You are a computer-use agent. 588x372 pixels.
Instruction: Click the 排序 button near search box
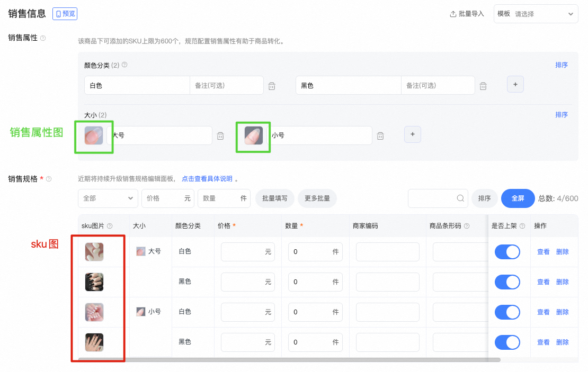485,198
